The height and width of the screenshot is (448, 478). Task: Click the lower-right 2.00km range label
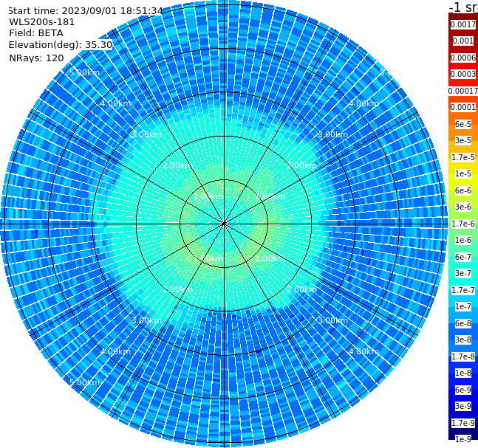tap(302, 289)
